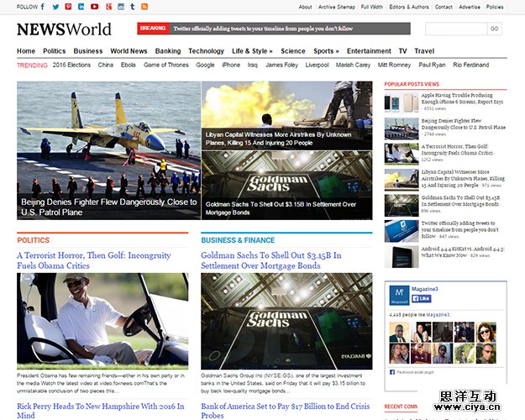The image size is (525, 420).
Task: Go to the World News section
Action: point(129,51)
